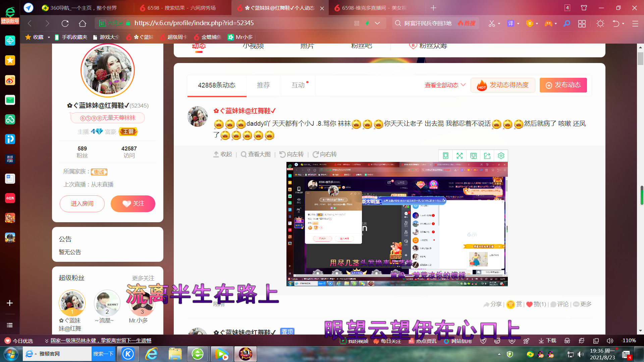
Task: Expand the address bar dropdown chevron
Action: tap(377, 23)
